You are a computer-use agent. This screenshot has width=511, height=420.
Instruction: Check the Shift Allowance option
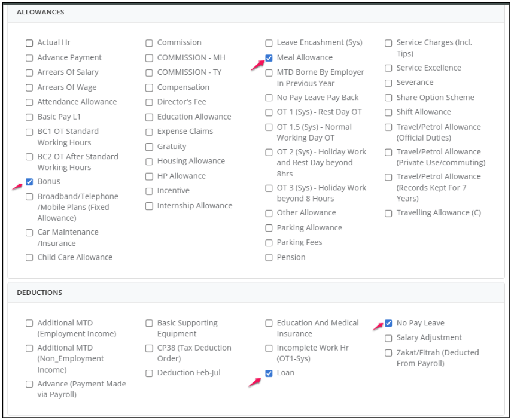pos(388,112)
